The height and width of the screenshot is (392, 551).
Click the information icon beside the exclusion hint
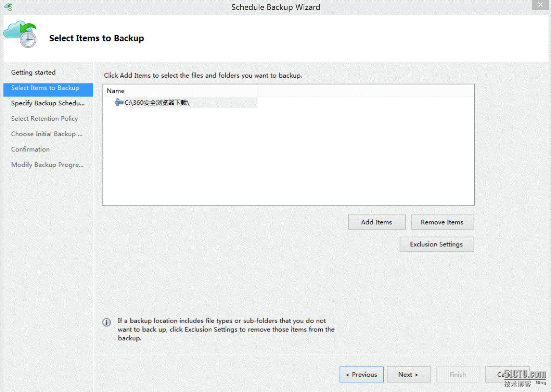pyautogui.click(x=107, y=322)
